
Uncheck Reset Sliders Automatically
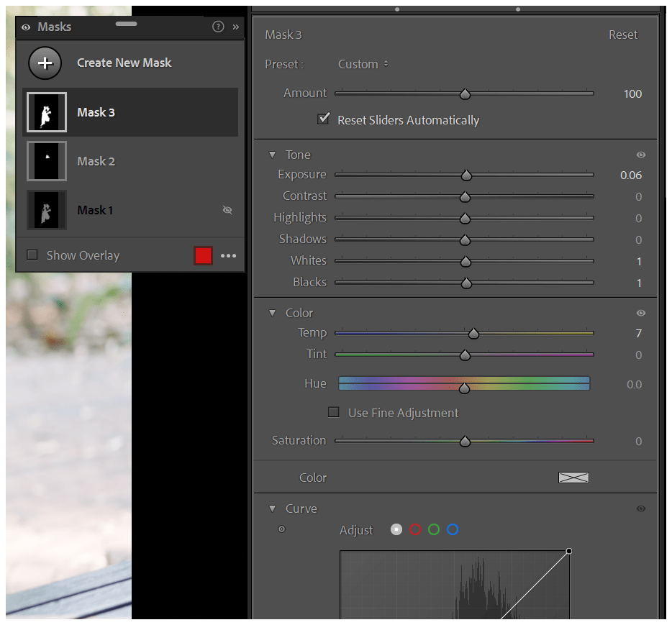tap(324, 119)
